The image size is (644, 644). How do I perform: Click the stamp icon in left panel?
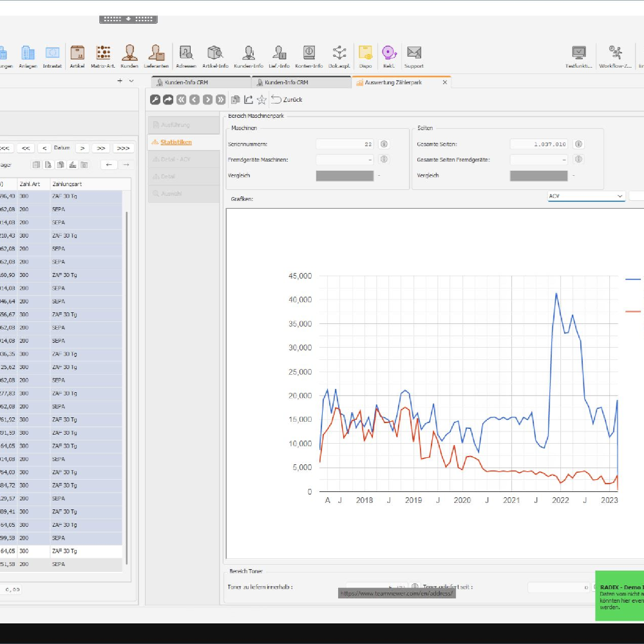pyautogui.click(x=72, y=165)
